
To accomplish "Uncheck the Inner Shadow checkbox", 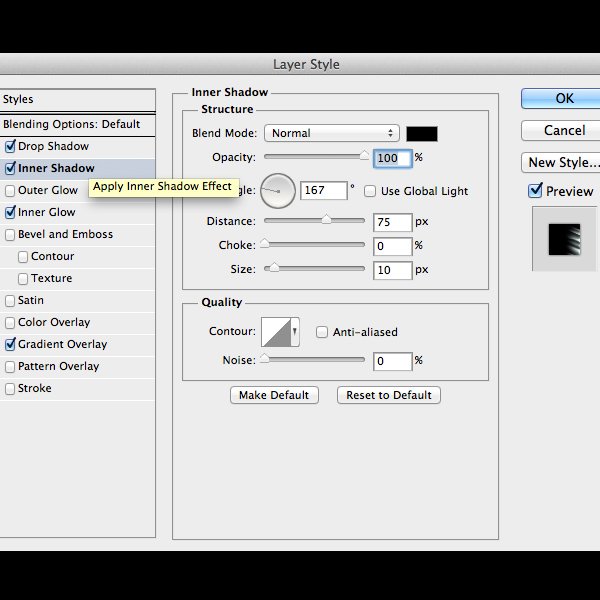I will 10,168.
